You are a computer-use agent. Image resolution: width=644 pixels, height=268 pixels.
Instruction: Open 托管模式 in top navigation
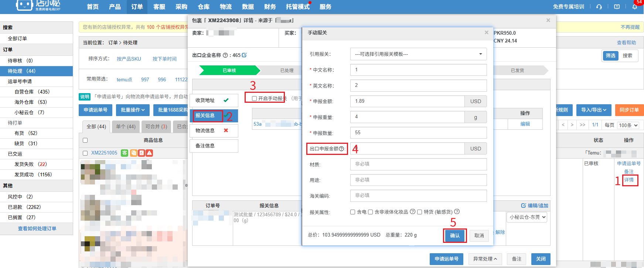pyautogui.click(x=298, y=7)
